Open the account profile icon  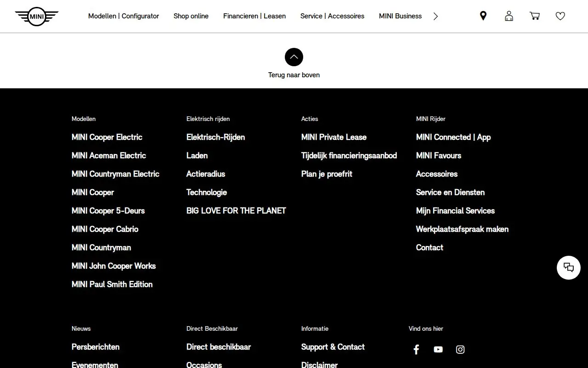509,16
